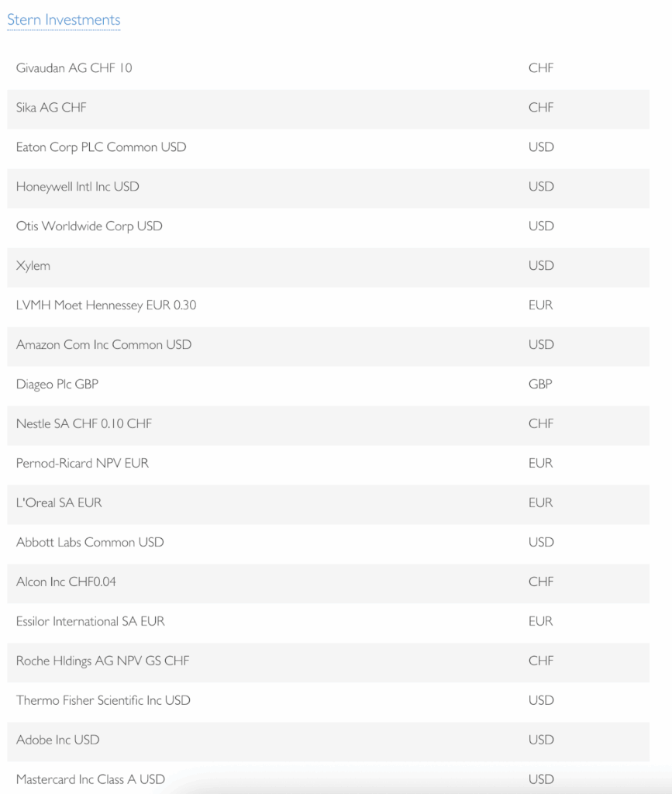Click the Givaudan AG CHF 10 row
Image resolution: width=672 pixels, height=794 pixels.
coord(74,68)
